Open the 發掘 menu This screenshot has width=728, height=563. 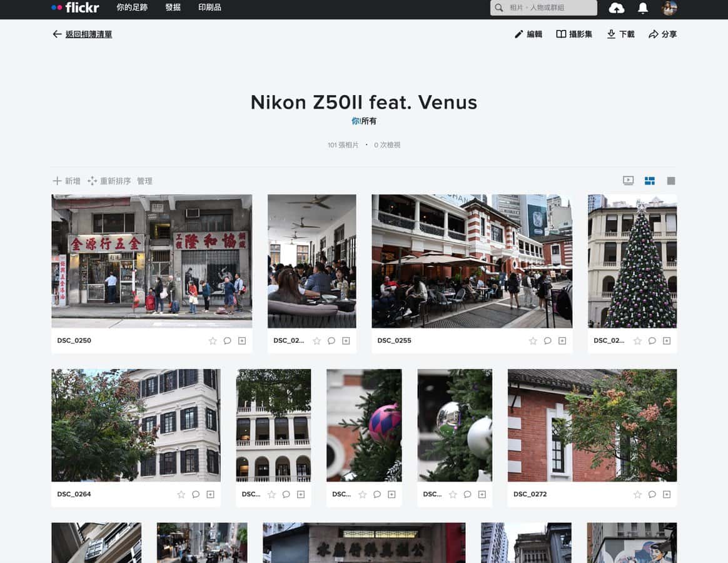pos(173,8)
